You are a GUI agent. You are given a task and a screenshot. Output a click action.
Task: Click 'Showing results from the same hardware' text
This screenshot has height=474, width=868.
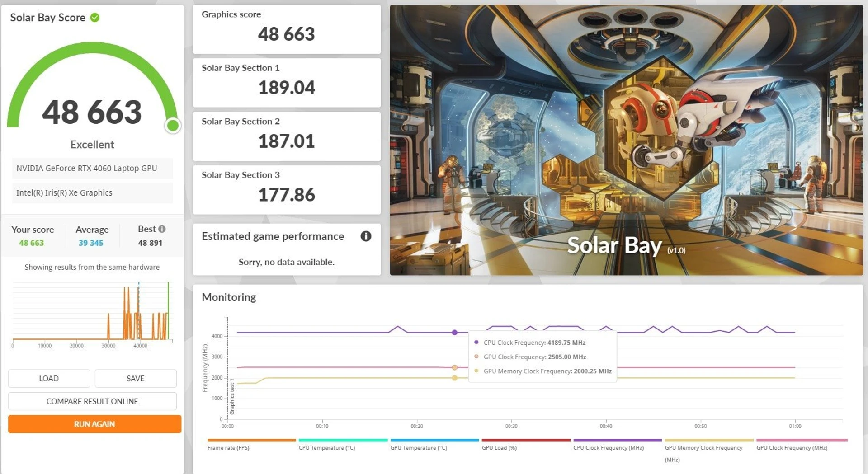pos(92,267)
